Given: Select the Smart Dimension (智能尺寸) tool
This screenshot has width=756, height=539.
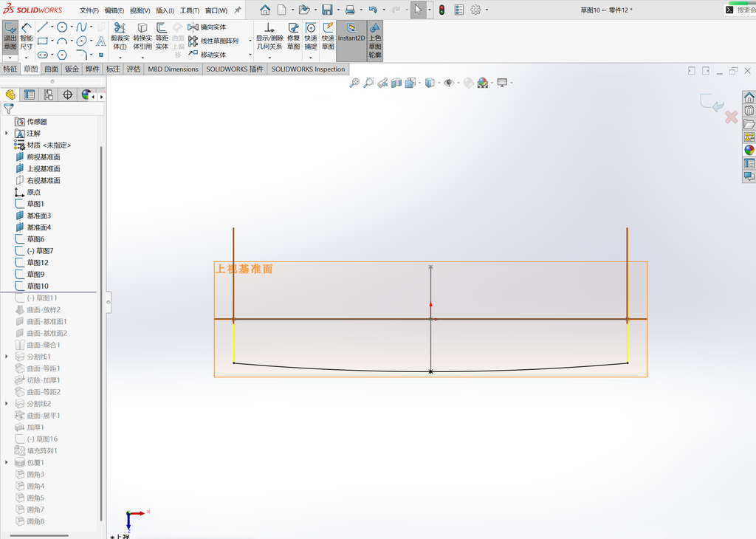Looking at the screenshot, I should [x=26, y=37].
